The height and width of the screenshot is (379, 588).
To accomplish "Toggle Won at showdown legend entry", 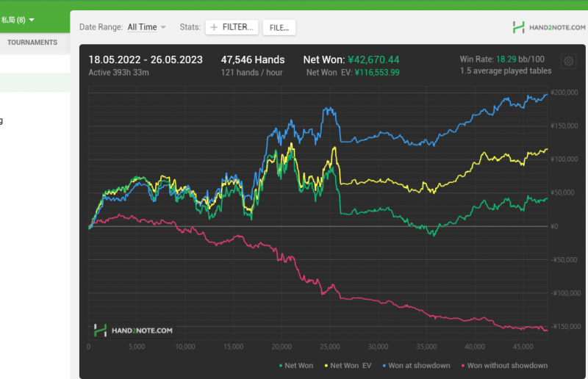I will [417, 365].
